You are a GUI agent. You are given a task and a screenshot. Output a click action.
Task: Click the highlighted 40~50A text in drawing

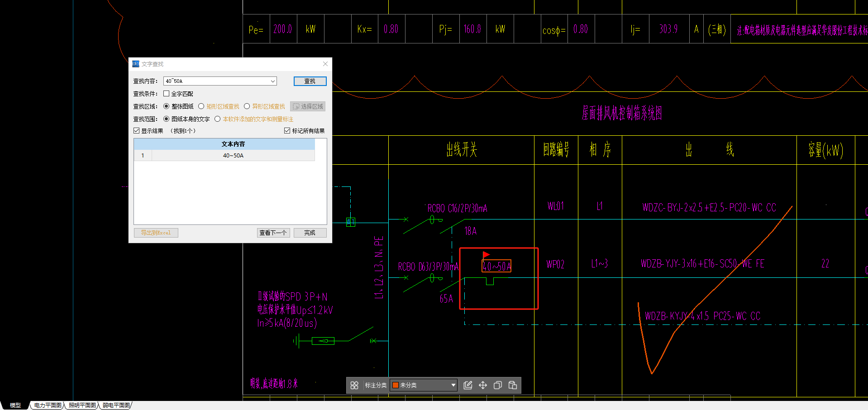click(x=496, y=266)
